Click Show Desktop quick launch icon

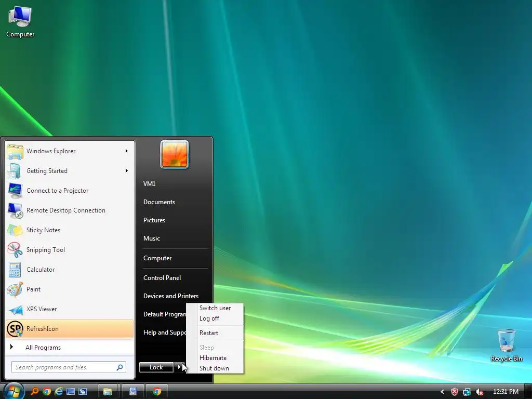pos(71,392)
